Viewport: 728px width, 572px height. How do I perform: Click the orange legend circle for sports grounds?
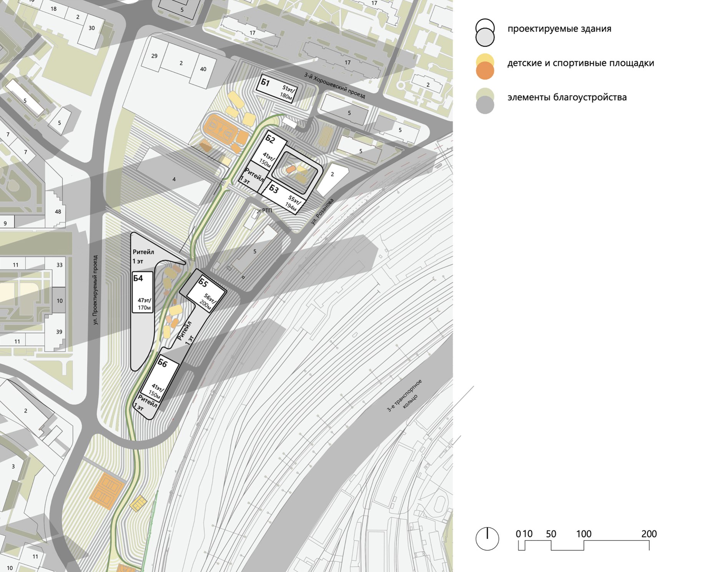coord(485,72)
